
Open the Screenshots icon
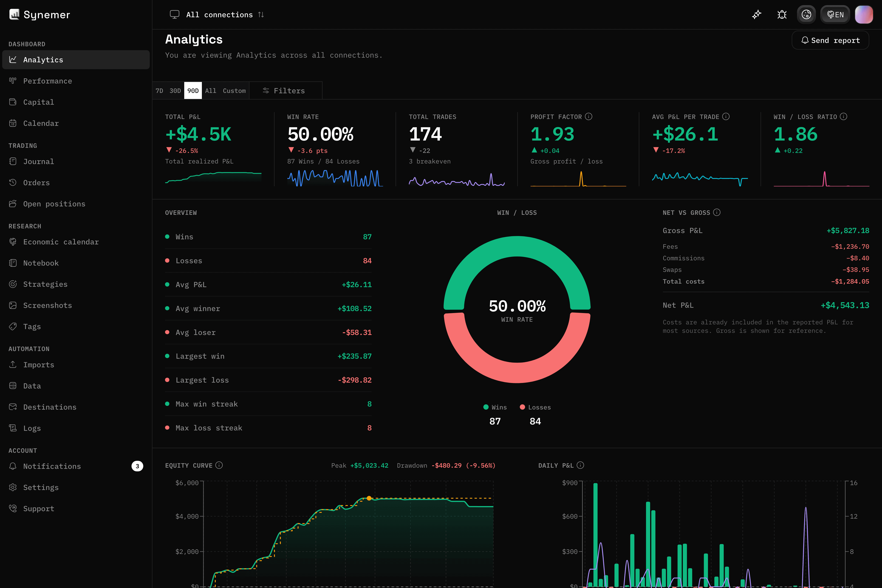[13, 305]
